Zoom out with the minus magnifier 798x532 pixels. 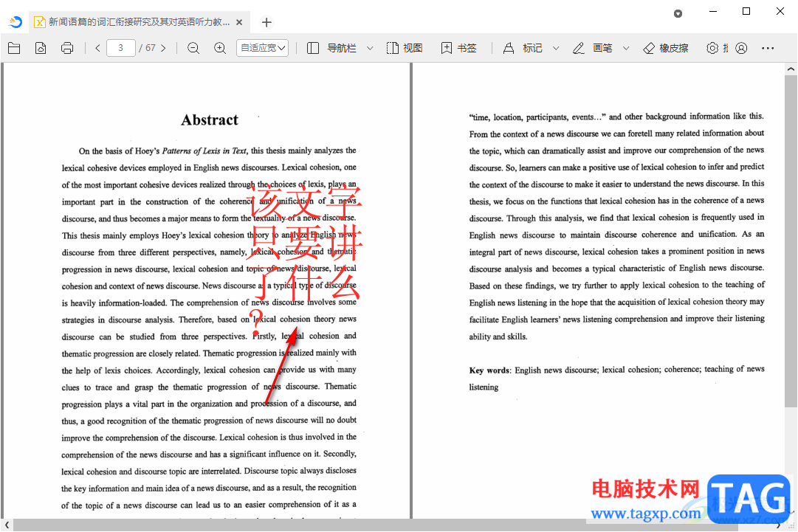pos(193,48)
